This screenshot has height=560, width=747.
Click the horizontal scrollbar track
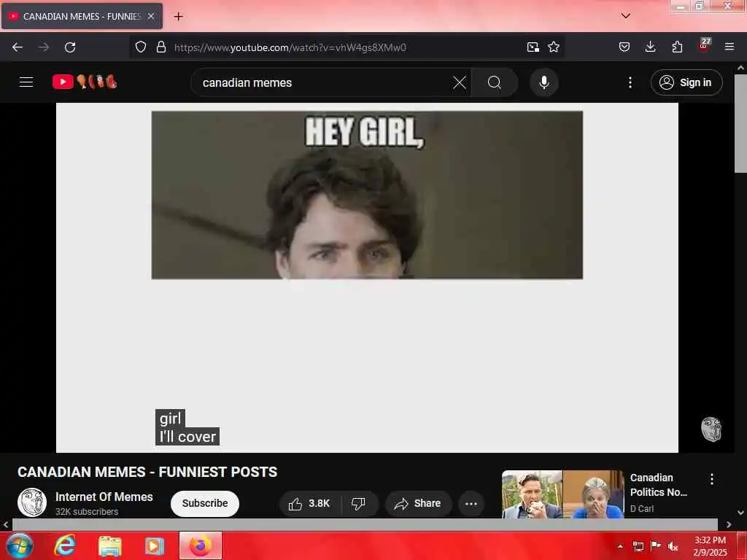point(365,524)
